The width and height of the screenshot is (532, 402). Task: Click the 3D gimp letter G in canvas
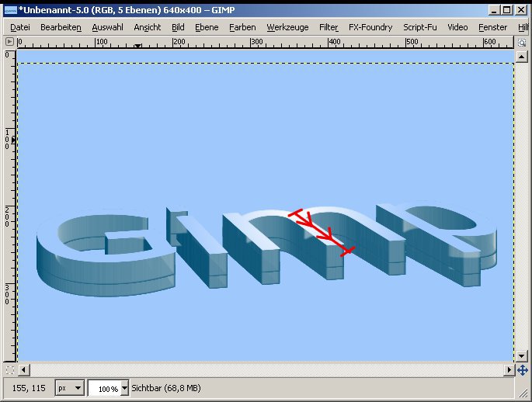(106, 252)
